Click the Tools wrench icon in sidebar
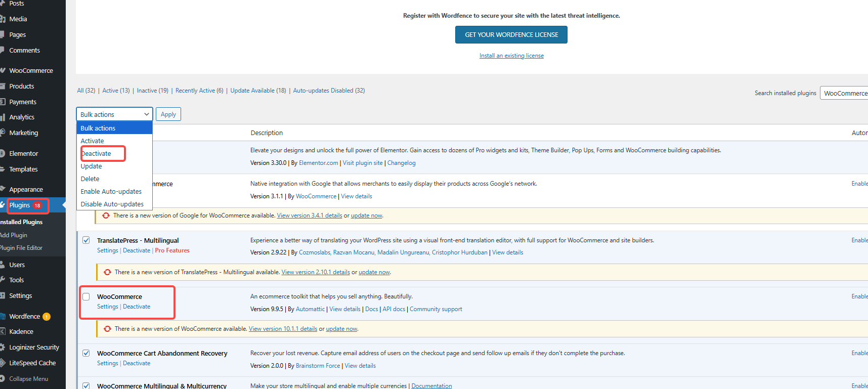Image resolution: width=868 pixels, height=389 pixels. (3, 280)
